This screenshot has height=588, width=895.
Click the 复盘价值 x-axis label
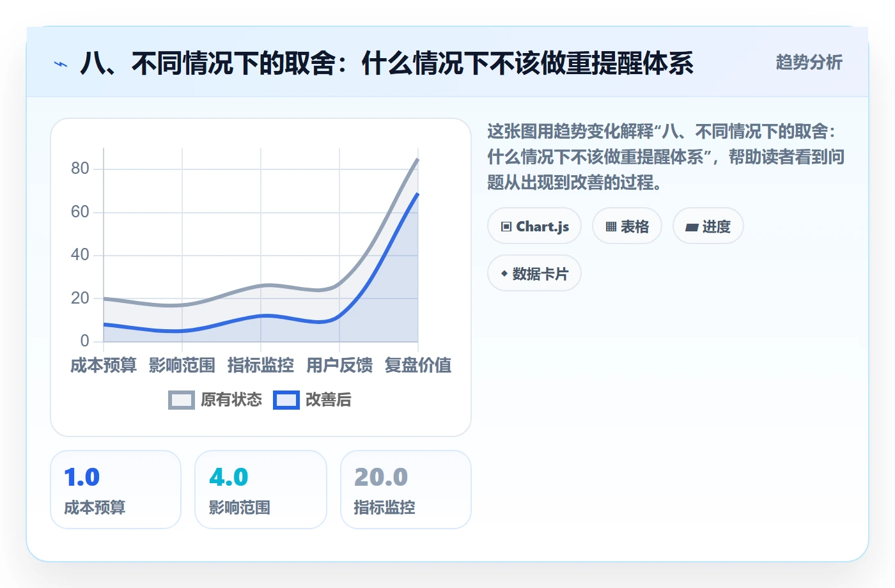tap(418, 366)
